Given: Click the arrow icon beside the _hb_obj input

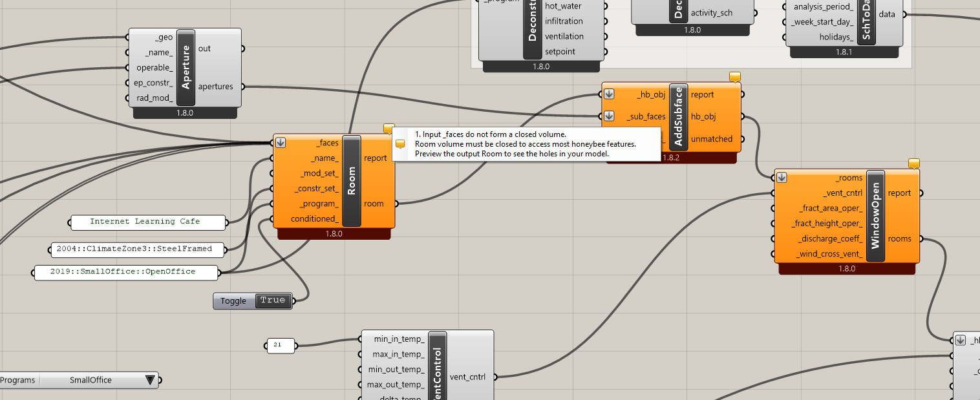Looking at the screenshot, I should click(x=609, y=94).
